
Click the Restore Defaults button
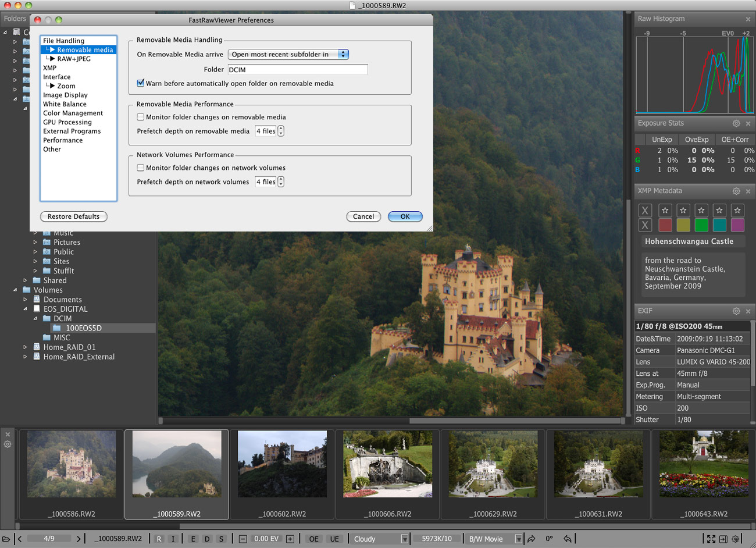tap(74, 216)
